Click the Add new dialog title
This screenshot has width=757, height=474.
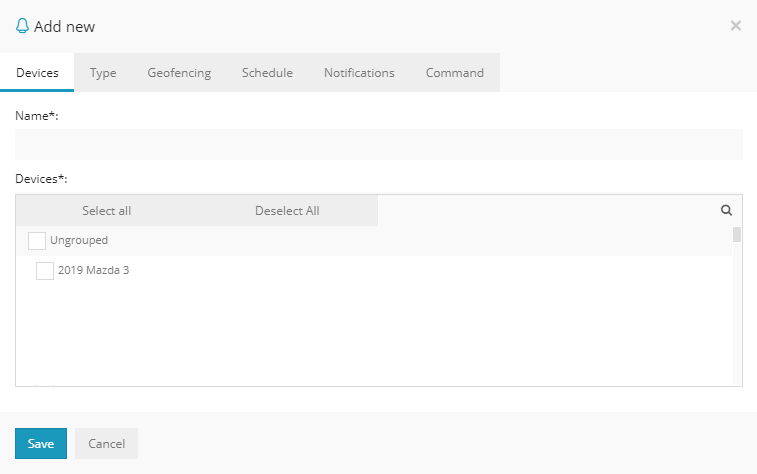point(65,27)
